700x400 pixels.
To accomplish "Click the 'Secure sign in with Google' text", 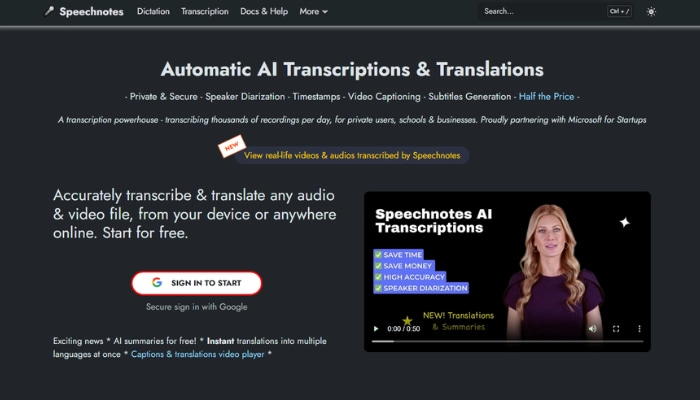I will [196, 307].
